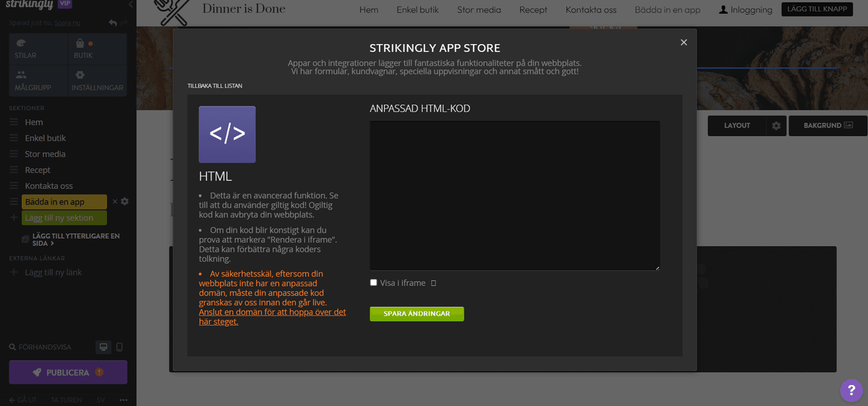Close the Strikingly App Store dialog

point(684,43)
